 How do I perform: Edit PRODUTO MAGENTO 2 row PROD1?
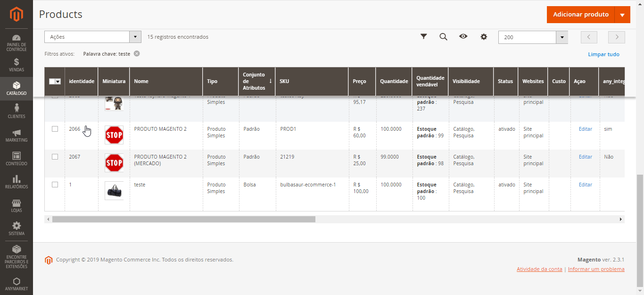(585, 129)
